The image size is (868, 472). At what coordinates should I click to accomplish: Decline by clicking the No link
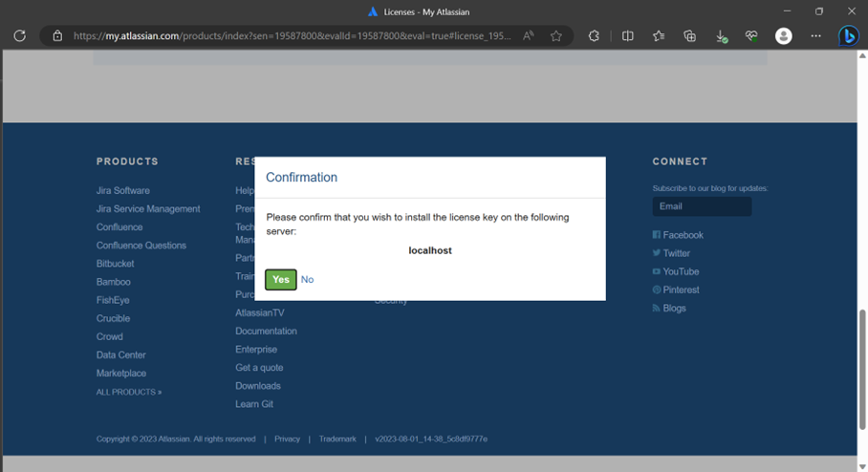click(307, 279)
